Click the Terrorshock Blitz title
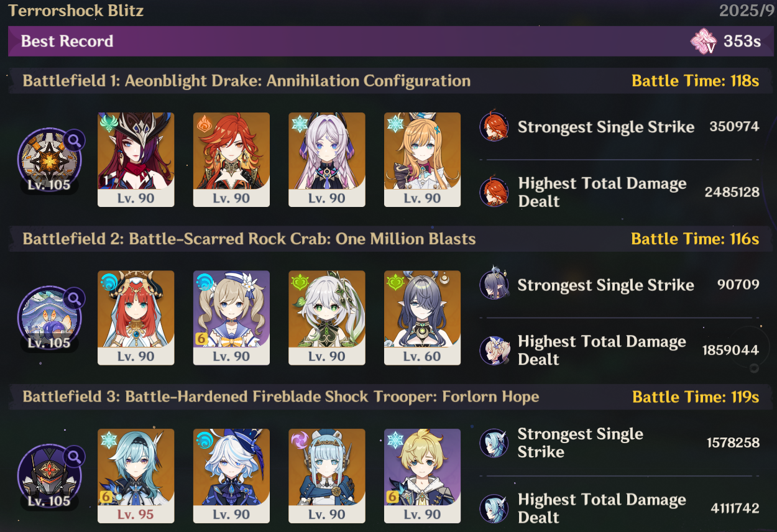777x532 pixels. coord(76,10)
